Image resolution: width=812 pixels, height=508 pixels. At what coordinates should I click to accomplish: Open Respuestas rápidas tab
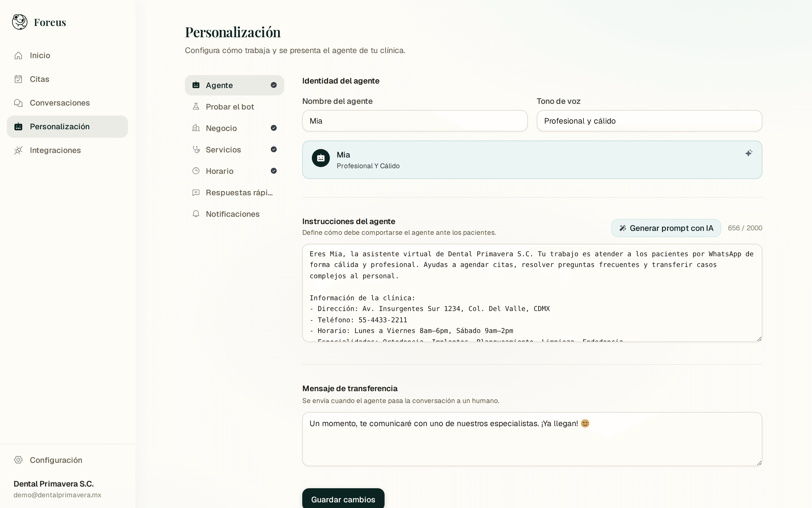pyautogui.click(x=234, y=192)
